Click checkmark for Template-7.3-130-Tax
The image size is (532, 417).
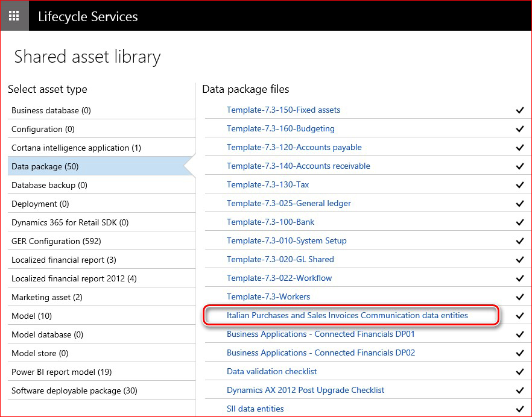(520, 185)
